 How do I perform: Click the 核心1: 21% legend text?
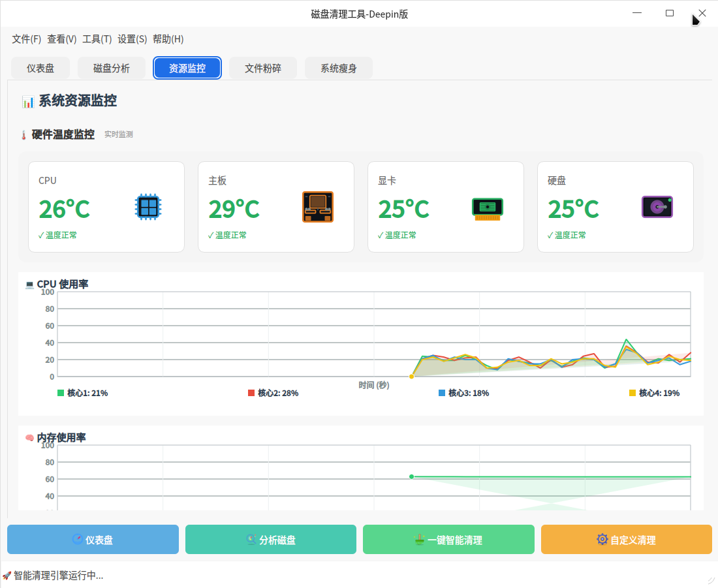point(87,393)
